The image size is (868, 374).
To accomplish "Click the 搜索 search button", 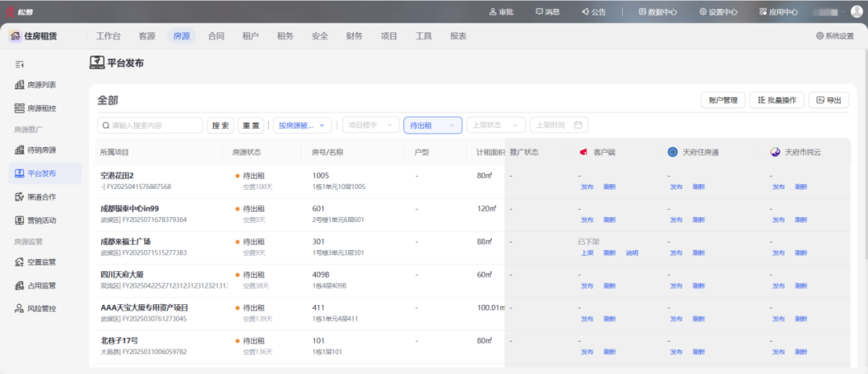I will 220,125.
